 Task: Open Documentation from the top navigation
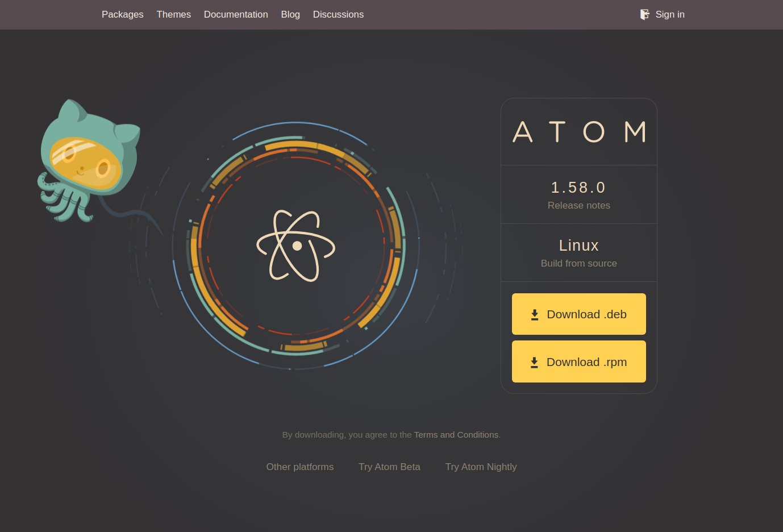(x=236, y=14)
